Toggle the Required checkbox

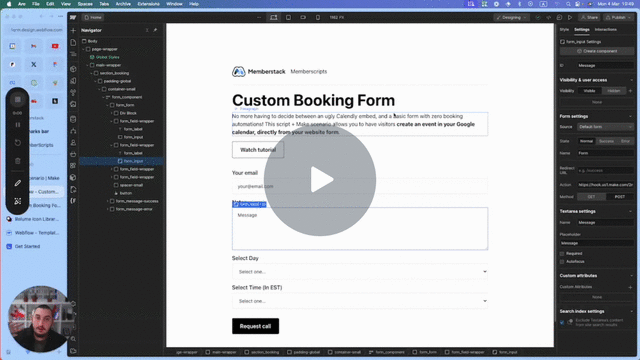click(x=562, y=253)
